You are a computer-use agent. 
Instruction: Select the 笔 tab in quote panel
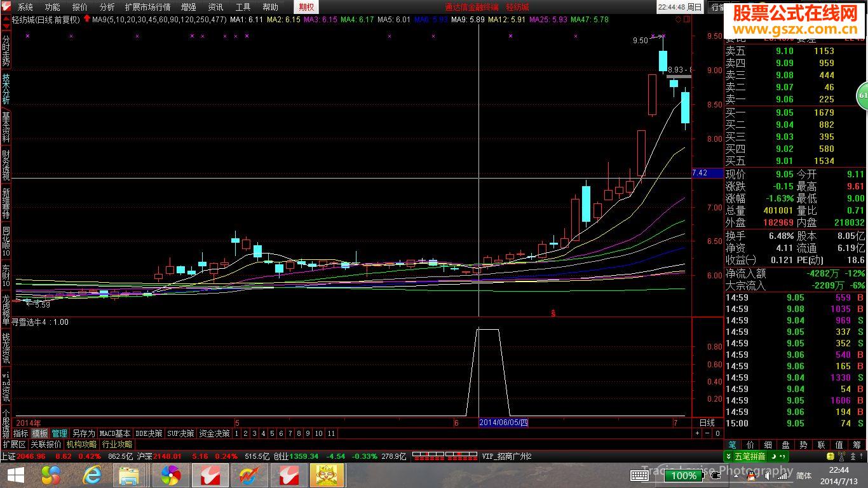[733, 445]
